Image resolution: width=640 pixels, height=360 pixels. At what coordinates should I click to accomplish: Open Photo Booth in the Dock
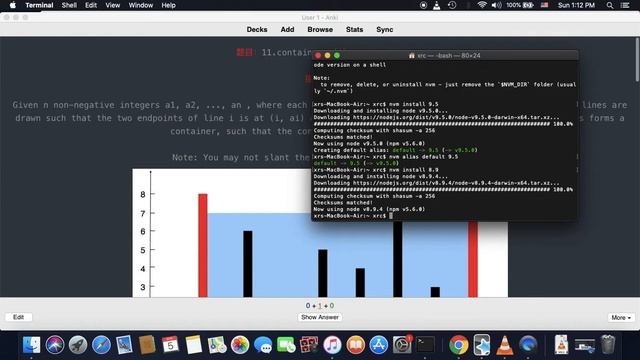309,345
